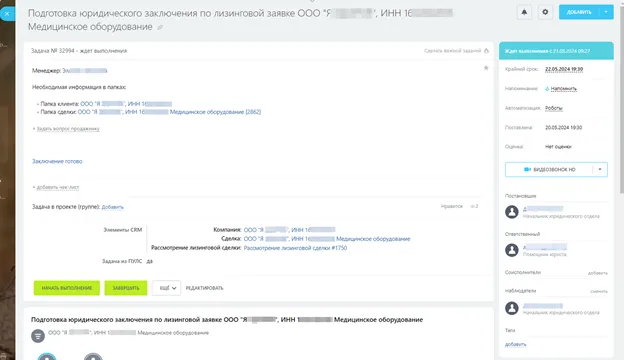This screenshot has height=360, width=624.
Task: Click 'добавить' next to Соисполнители
Action: coord(598,273)
